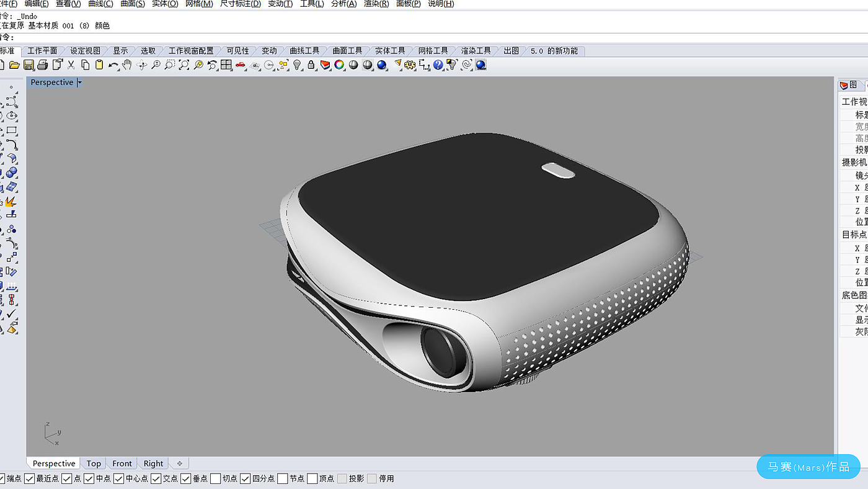
Task: Select the Pan hand tool
Action: (x=127, y=65)
